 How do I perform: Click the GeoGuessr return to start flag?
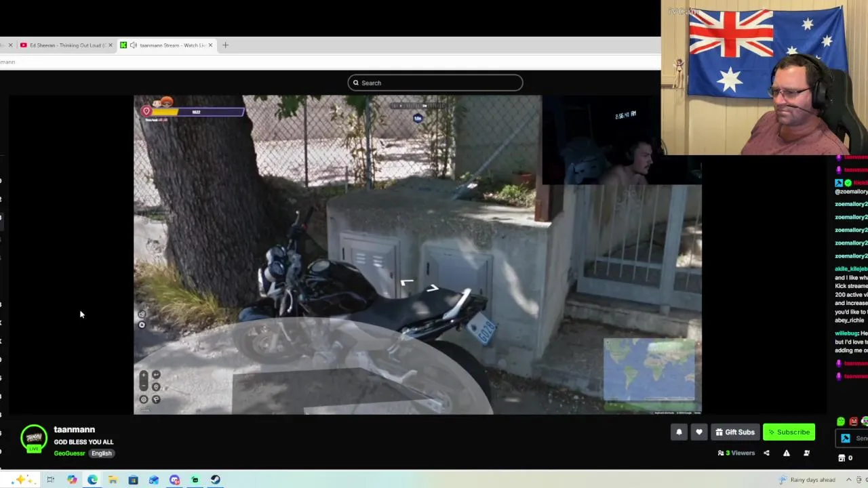[x=156, y=399]
